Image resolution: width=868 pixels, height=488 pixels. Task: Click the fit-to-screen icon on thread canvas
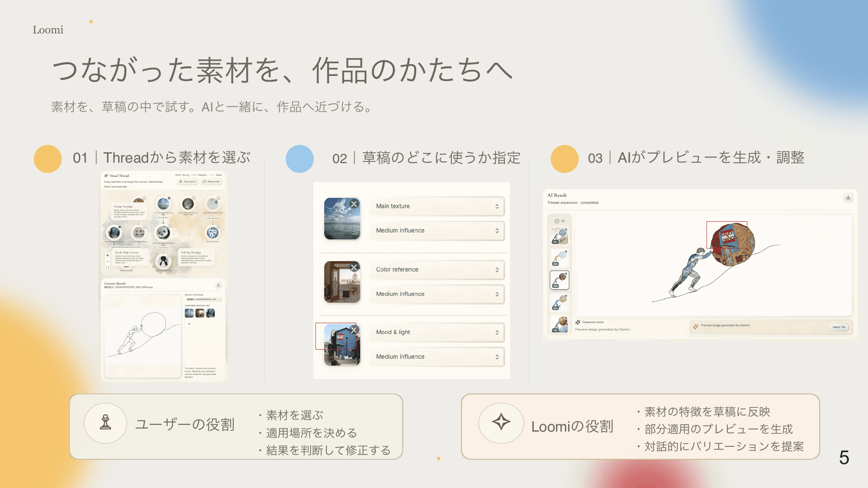click(x=108, y=268)
